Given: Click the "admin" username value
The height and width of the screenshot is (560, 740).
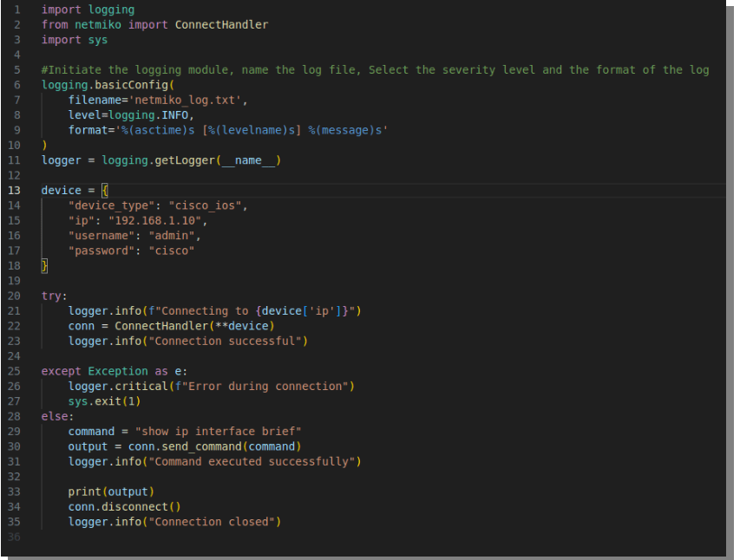Looking at the screenshot, I should click(x=174, y=236).
